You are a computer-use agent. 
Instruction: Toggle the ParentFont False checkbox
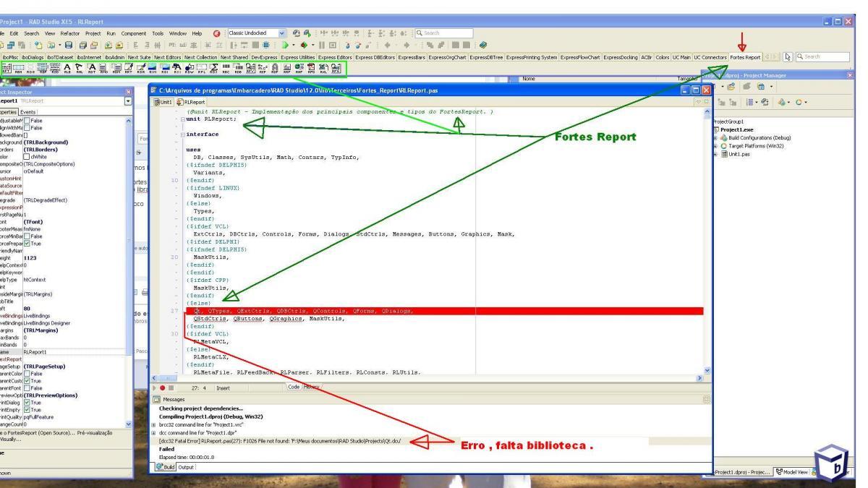click(x=27, y=388)
